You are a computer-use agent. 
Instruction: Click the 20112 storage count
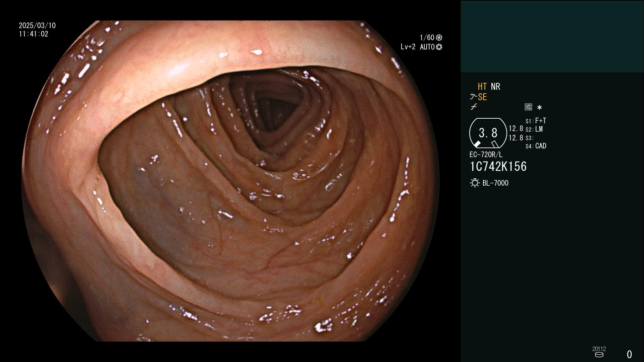[599, 349]
